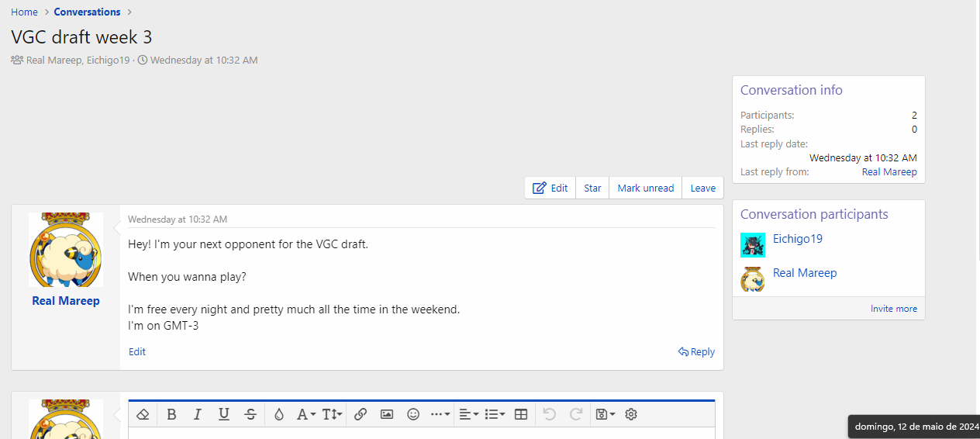Click the insert image icon
The height and width of the screenshot is (439, 980).
[387, 414]
